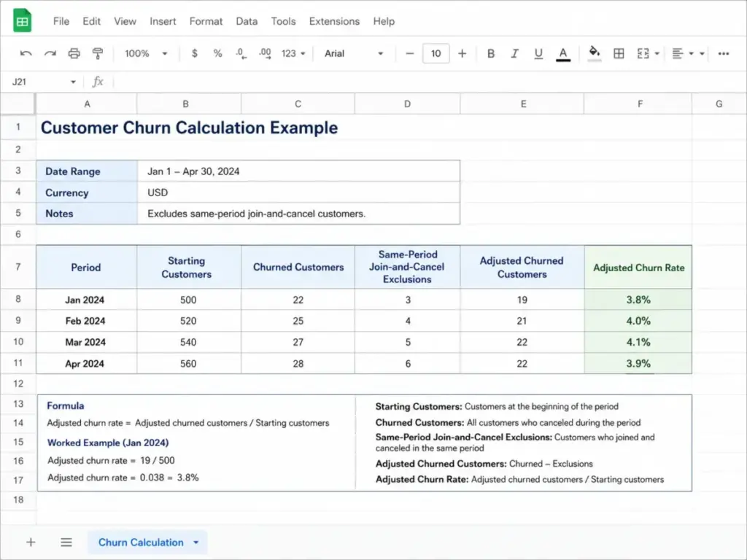This screenshot has width=747, height=560.
Task: Open the borders tool
Action: click(x=619, y=53)
